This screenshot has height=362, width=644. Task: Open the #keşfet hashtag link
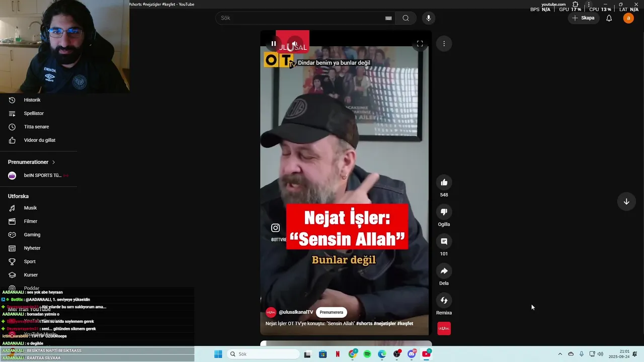pos(405,323)
